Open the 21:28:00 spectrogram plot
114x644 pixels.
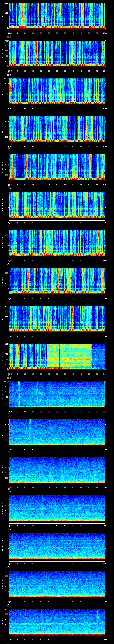tap(57, 546)
